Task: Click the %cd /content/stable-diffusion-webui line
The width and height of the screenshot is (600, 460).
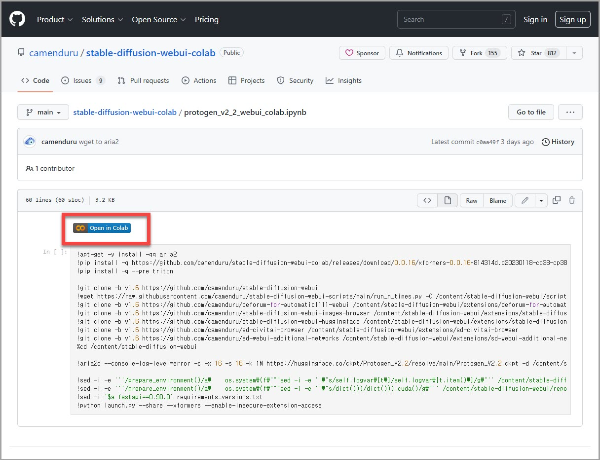Action: tap(137, 347)
